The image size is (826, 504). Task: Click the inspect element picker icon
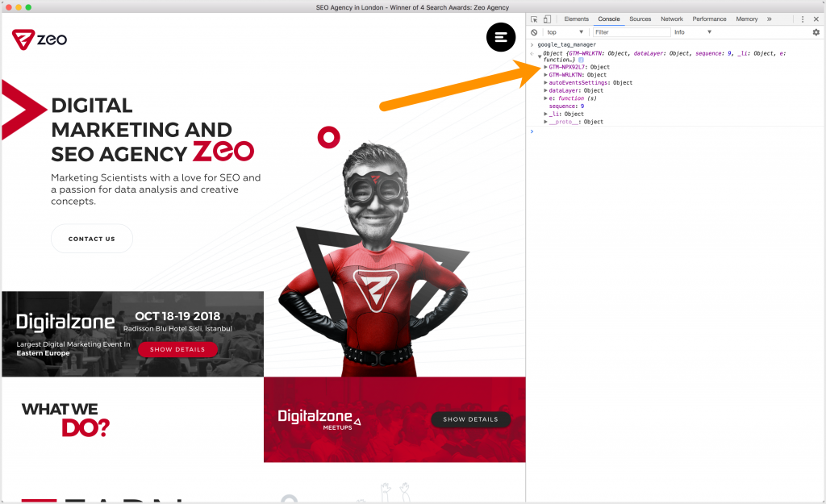(534, 19)
